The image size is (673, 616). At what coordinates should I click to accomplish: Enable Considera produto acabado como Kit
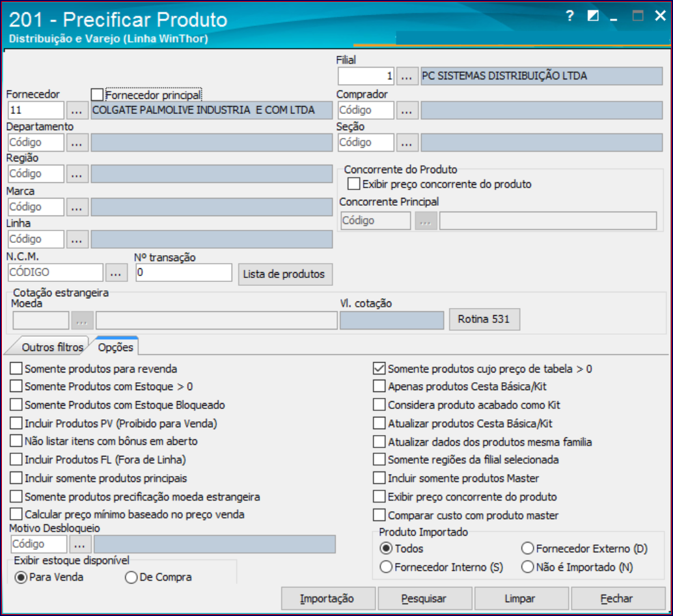[379, 404]
